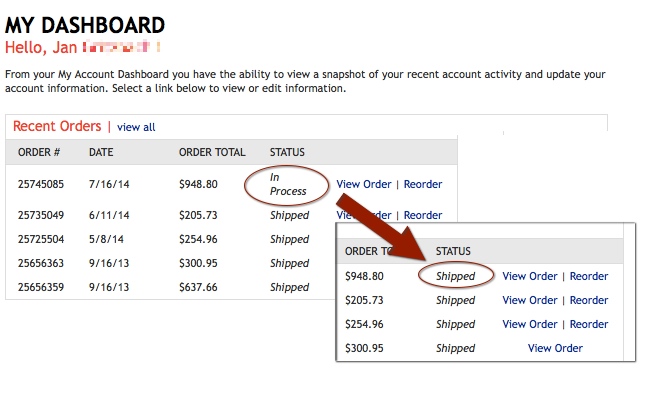Screen dimensions: 657x394
Task: Click the ORDER # column header
Action: pyautogui.click(x=39, y=152)
